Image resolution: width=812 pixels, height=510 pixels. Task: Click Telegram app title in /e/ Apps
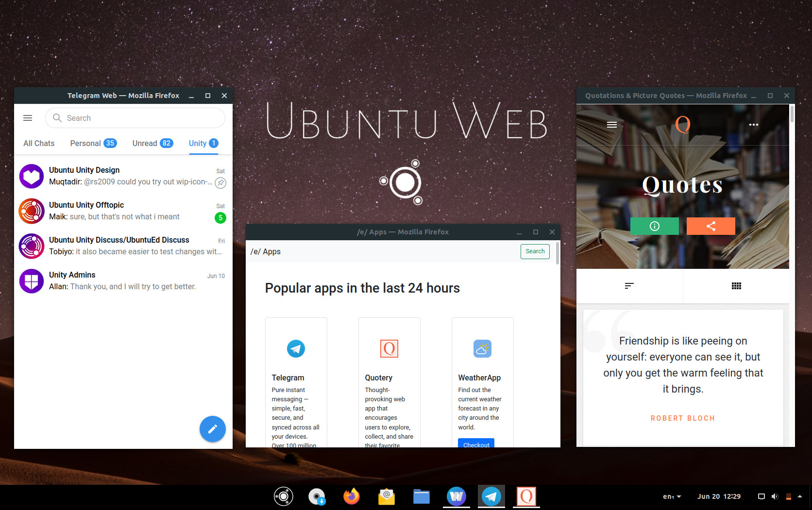click(x=288, y=378)
